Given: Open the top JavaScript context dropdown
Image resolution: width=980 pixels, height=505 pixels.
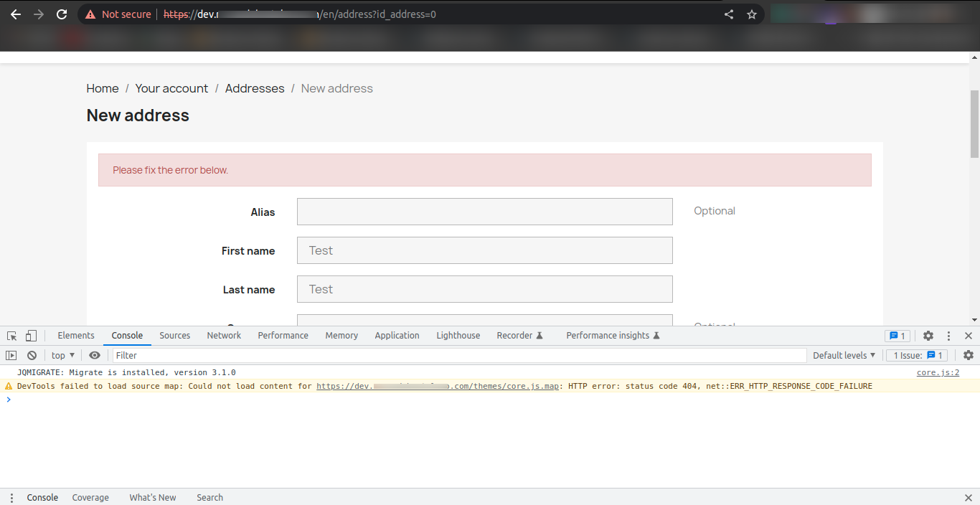Looking at the screenshot, I should [63, 355].
